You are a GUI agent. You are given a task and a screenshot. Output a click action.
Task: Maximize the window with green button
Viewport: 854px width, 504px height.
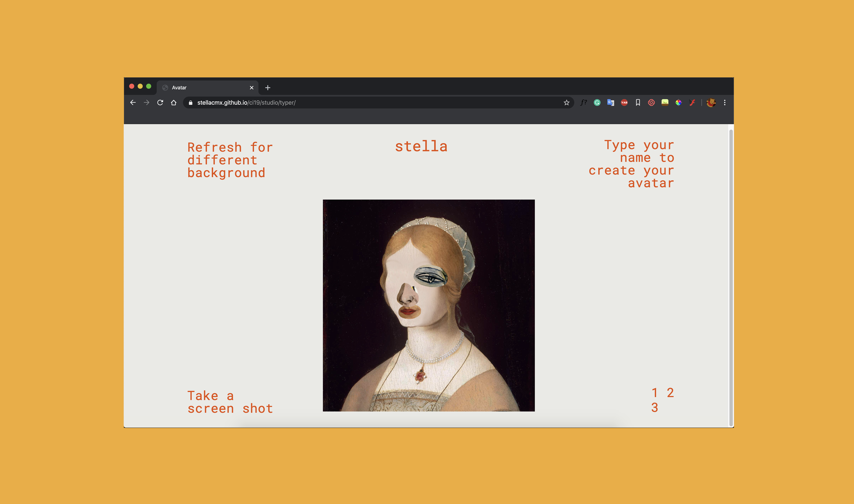(x=149, y=86)
